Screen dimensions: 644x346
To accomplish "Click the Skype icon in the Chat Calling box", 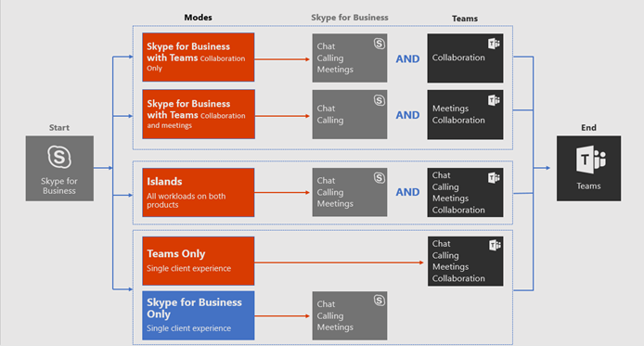I will (380, 100).
